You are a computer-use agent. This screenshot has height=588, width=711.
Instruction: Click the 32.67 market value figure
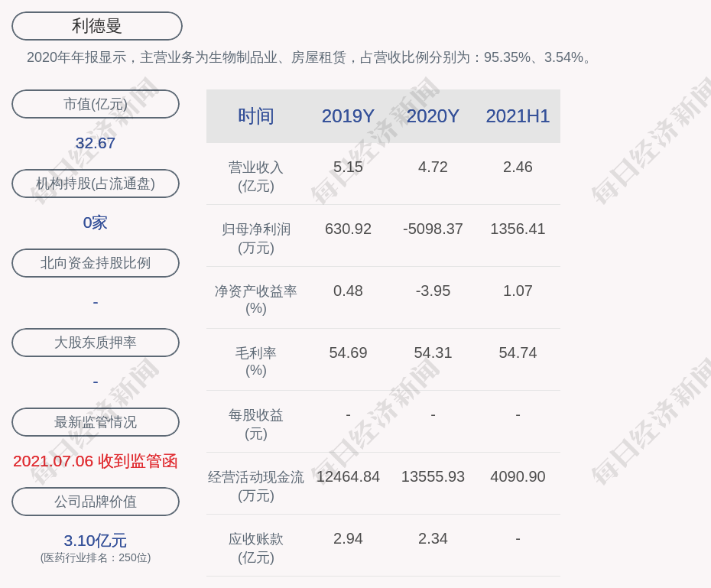[x=96, y=143]
